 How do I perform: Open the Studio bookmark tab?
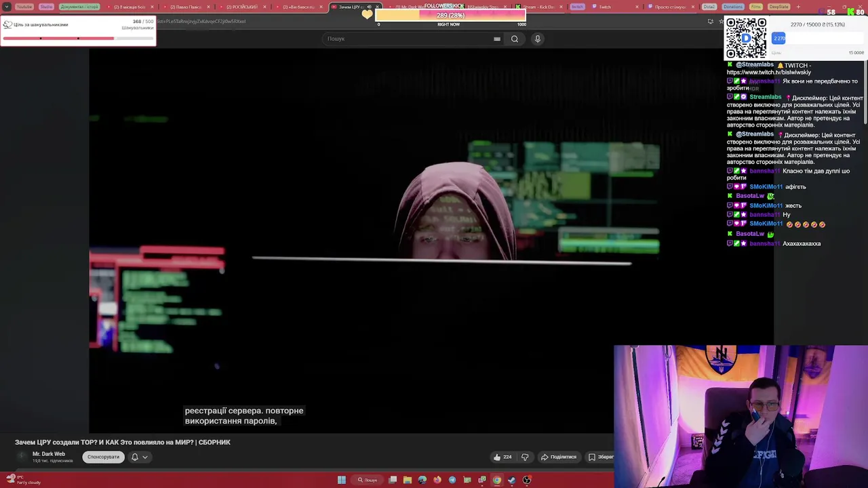click(46, 7)
